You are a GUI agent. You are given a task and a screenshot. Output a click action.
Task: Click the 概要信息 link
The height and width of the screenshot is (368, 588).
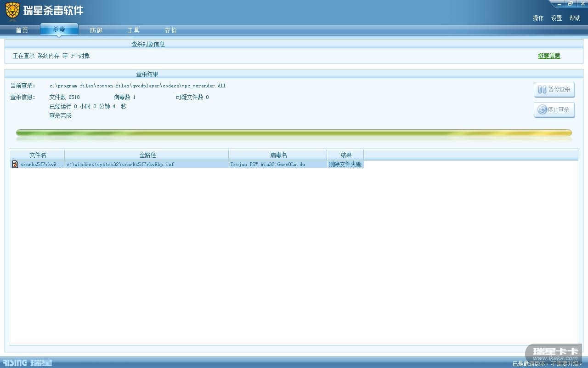tap(549, 56)
